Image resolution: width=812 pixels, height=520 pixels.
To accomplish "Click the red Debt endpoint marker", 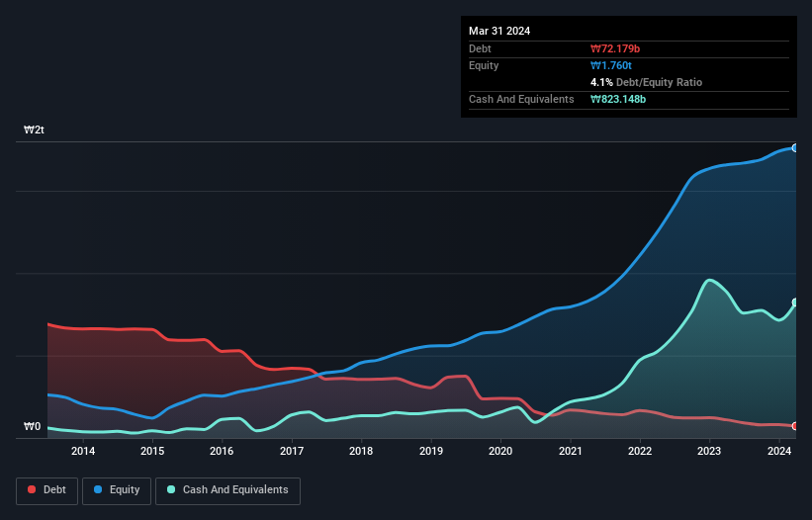I will [795, 426].
